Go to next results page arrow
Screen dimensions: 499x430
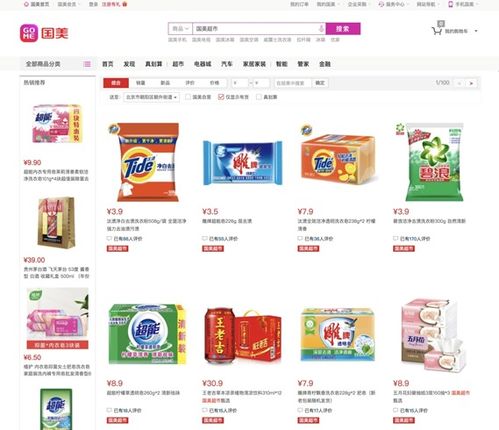pos(471,83)
